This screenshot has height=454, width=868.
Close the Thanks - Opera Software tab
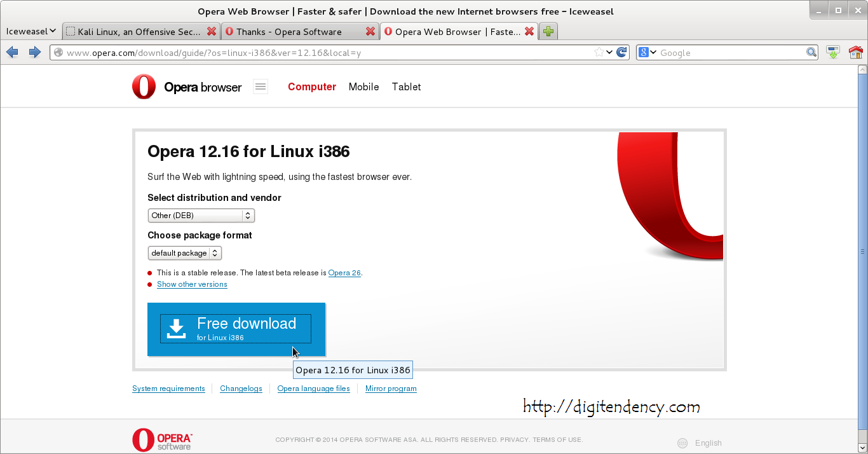[370, 31]
